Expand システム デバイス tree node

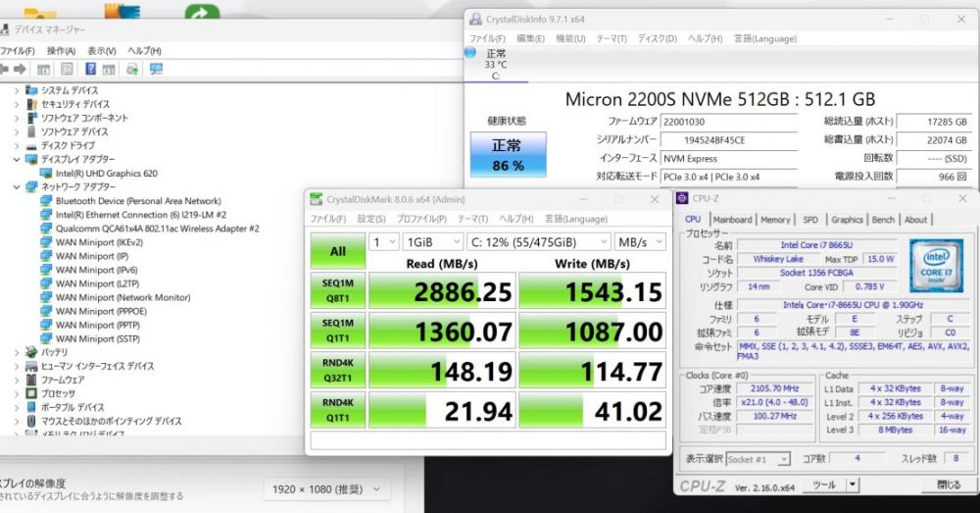coord(17,90)
